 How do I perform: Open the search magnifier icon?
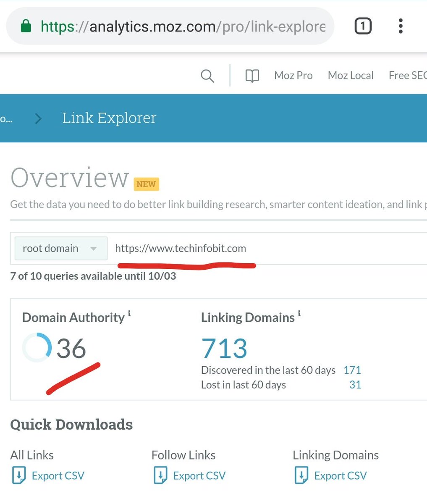(207, 76)
